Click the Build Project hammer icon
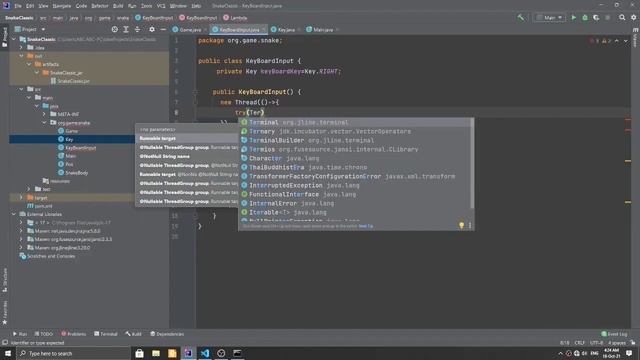640x360 pixels. (x=521, y=18)
